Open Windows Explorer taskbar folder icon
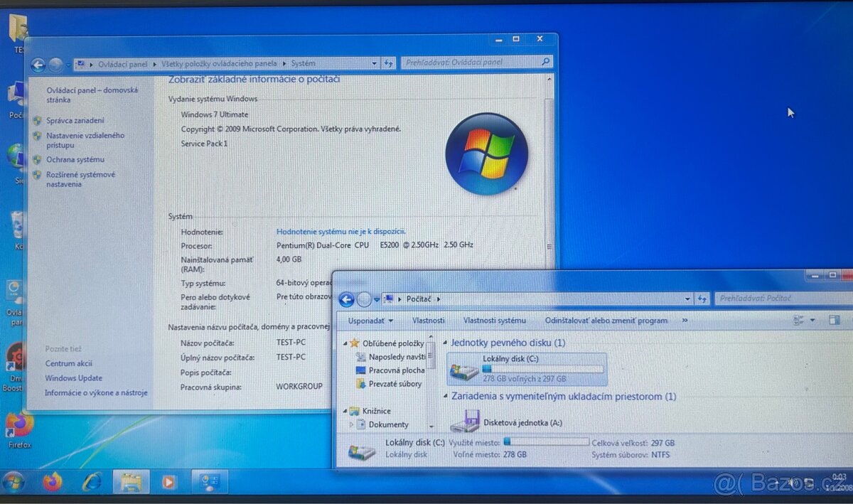The height and width of the screenshot is (504, 853). [x=131, y=483]
